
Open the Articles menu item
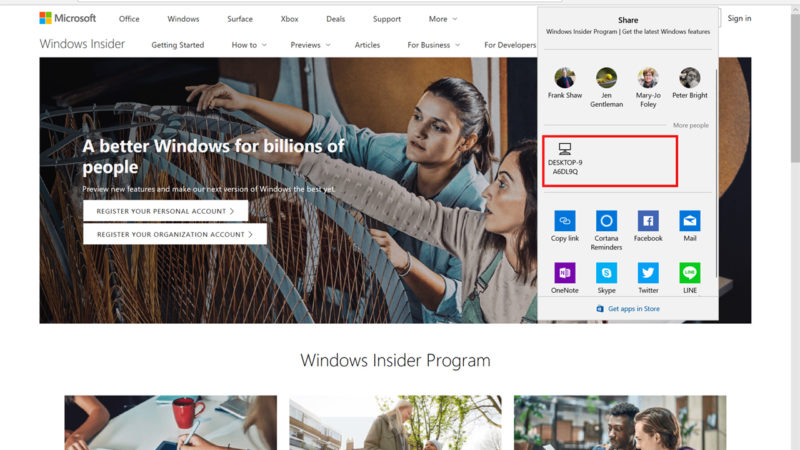point(367,45)
